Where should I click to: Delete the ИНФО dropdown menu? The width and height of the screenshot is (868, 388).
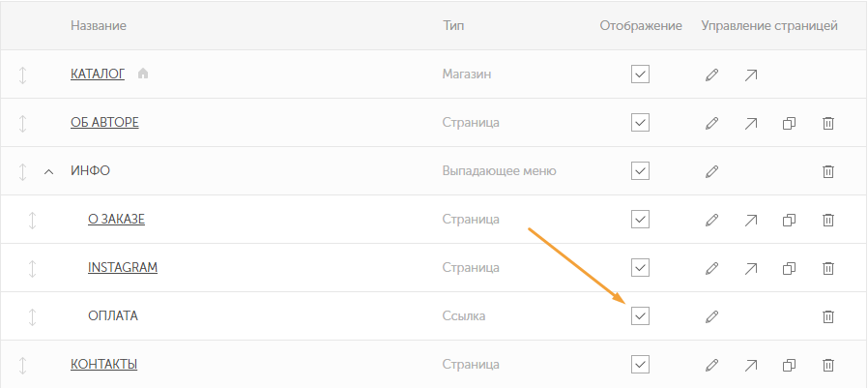coord(828,171)
